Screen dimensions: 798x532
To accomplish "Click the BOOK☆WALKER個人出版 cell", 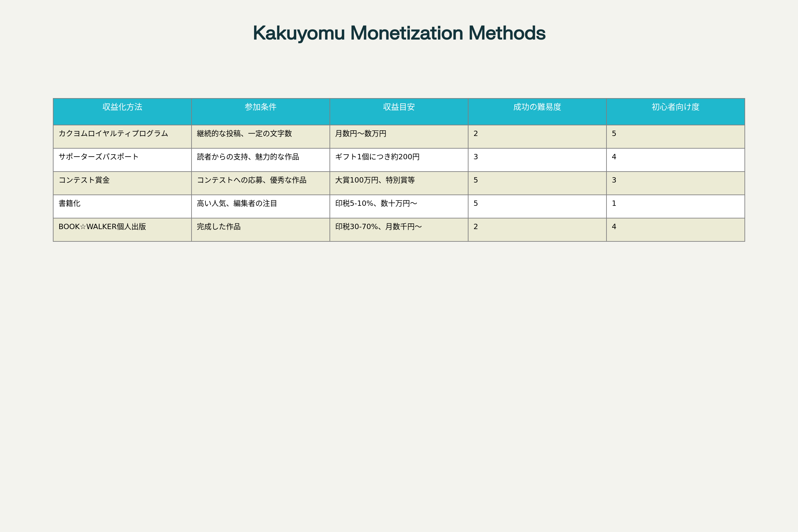I will coord(122,230).
